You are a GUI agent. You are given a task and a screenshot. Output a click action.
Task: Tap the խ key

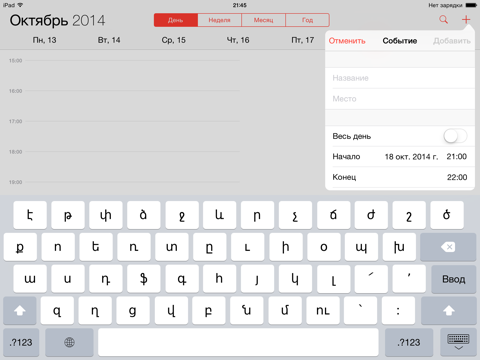click(x=399, y=247)
